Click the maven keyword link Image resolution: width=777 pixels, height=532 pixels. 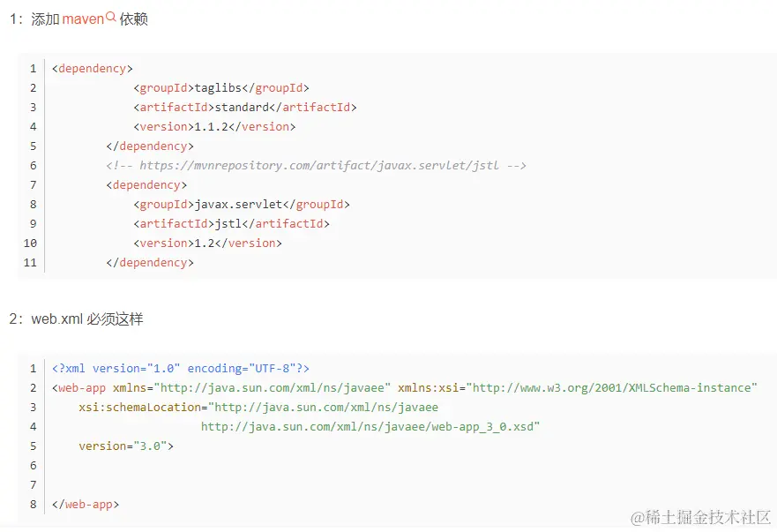pos(83,19)
